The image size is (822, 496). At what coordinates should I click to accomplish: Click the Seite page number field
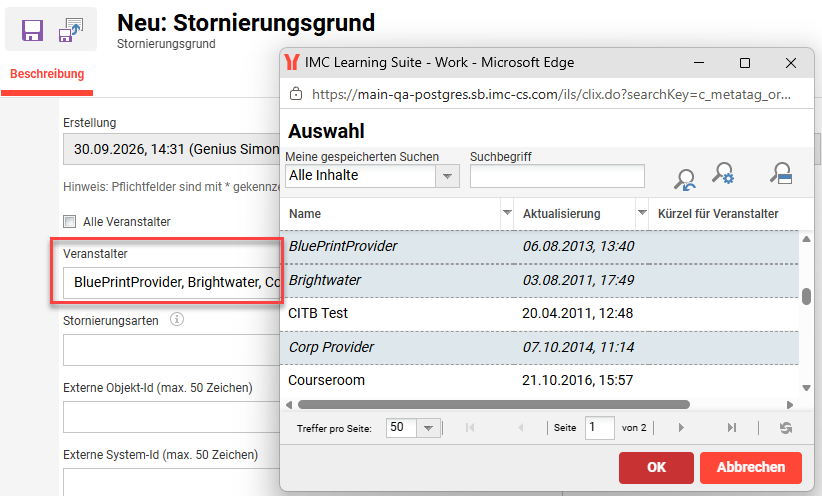tap(600, 428)
